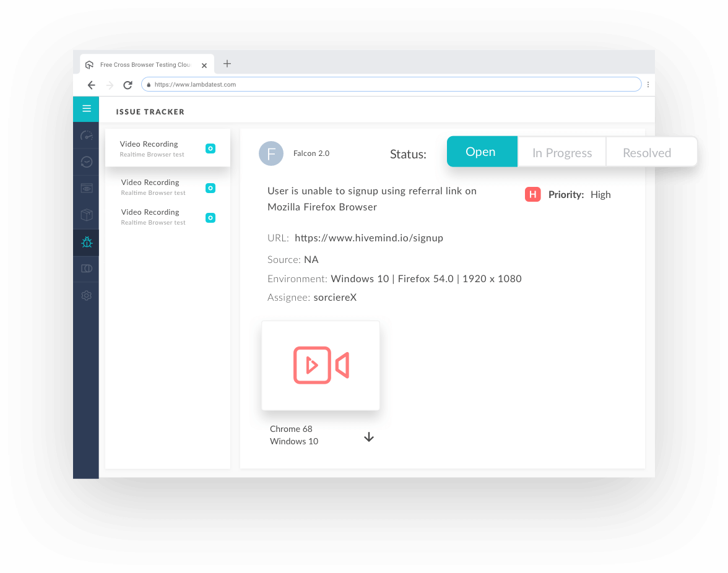This screenshot has height=573, width=728.
Task: Click the download arrow below video
Action: [x=369, y=437]
